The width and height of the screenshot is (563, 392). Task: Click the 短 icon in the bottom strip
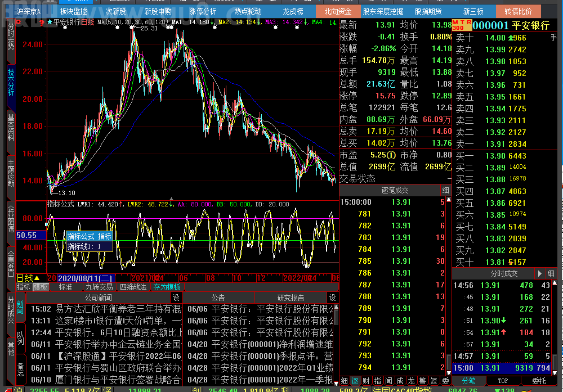pyautogui.click(x=434, y=381)
